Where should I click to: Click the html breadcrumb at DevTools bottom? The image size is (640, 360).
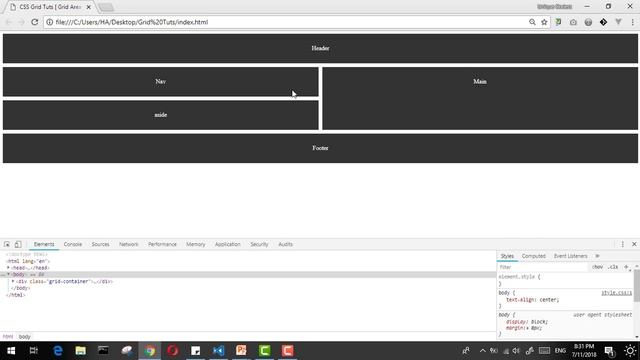(8, 337)
